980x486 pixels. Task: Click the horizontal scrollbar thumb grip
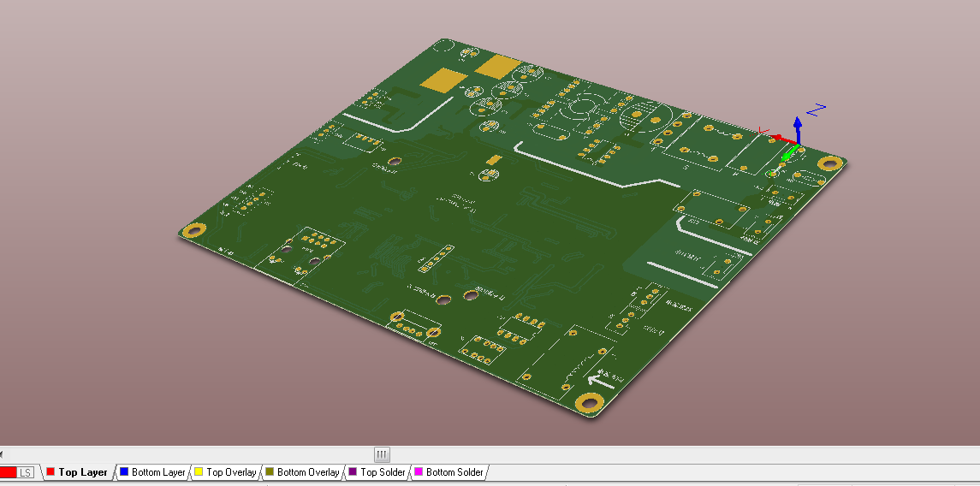point(382,454)
